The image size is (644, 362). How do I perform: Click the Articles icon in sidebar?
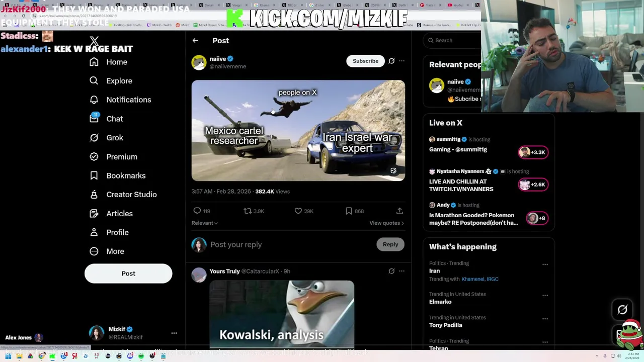(94, 214)
